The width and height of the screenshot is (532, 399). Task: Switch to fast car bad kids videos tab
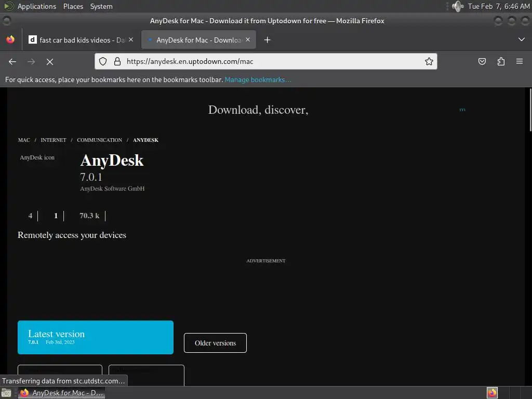(x=81, y=40)
